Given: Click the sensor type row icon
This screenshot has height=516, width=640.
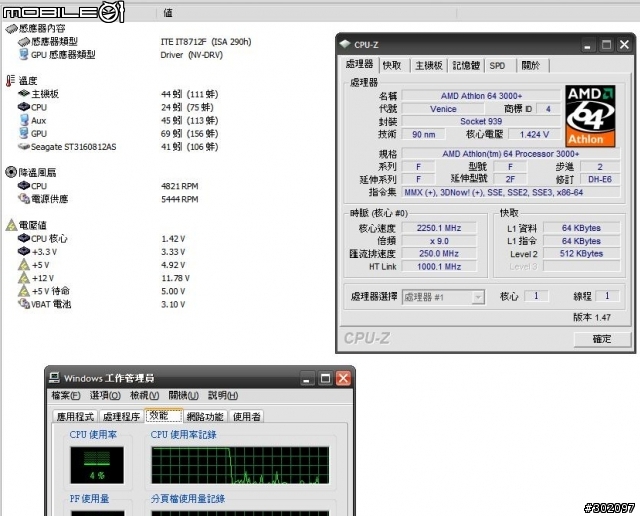Looking at the screenshot, I should click(24, 42).
